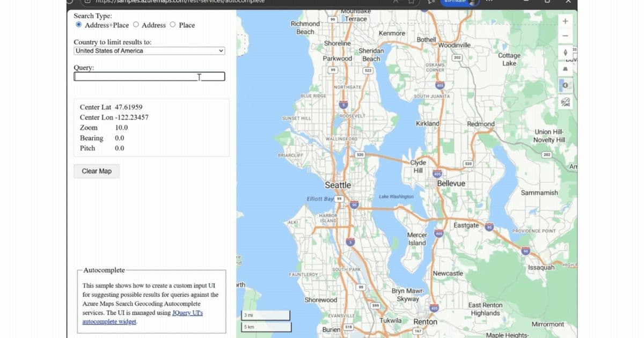Reset bearing with the compass icon
The width and height of the screenshot is (644, 338).
point(565,52)
